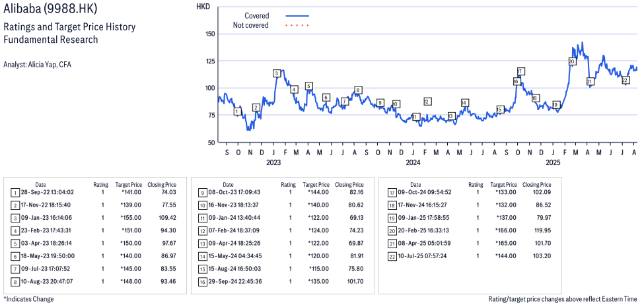Viewport: 644px width, 303px height.
Task: Select chart marker 7 on the chart
Action: pos(345,102)
